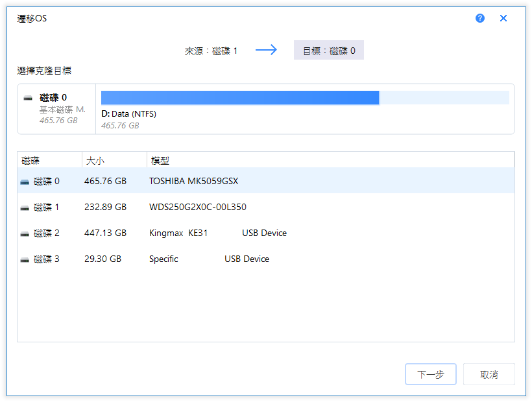Select the 目標：磁碟 0 step label
Viewport: 532px width, 402px height.
329,51
